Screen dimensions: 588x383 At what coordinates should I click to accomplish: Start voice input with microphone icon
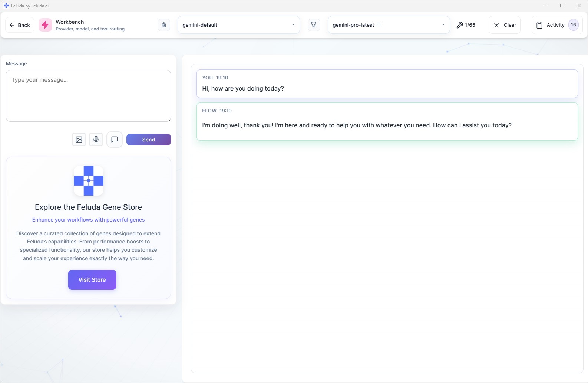tap(96, 140)
